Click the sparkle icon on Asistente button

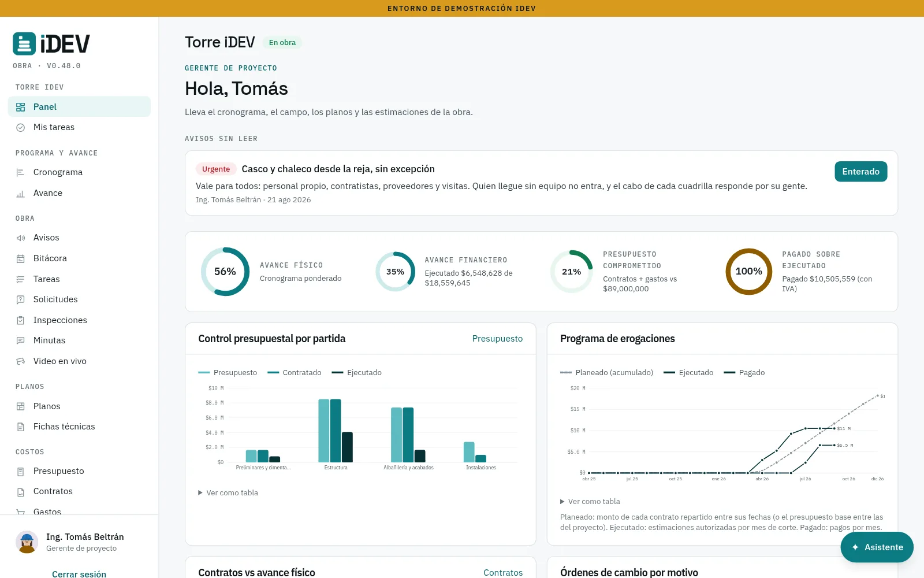(x=855, y=547)
